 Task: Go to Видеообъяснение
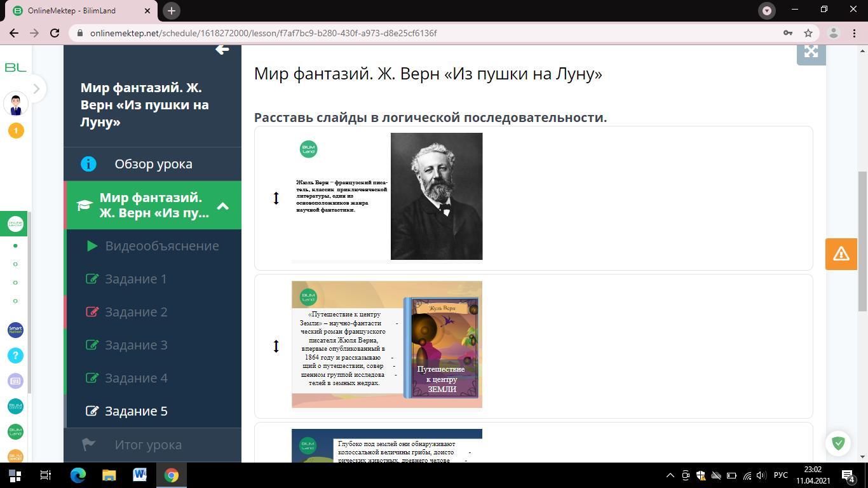coord(161,246)
